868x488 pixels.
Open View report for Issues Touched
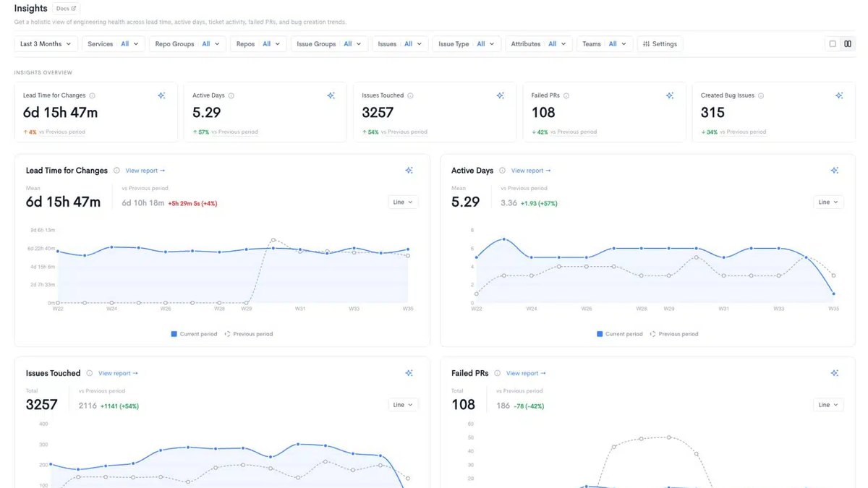118,373
